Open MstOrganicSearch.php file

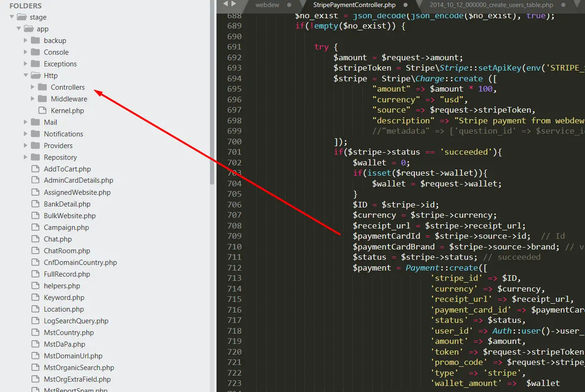pos(79,368)
